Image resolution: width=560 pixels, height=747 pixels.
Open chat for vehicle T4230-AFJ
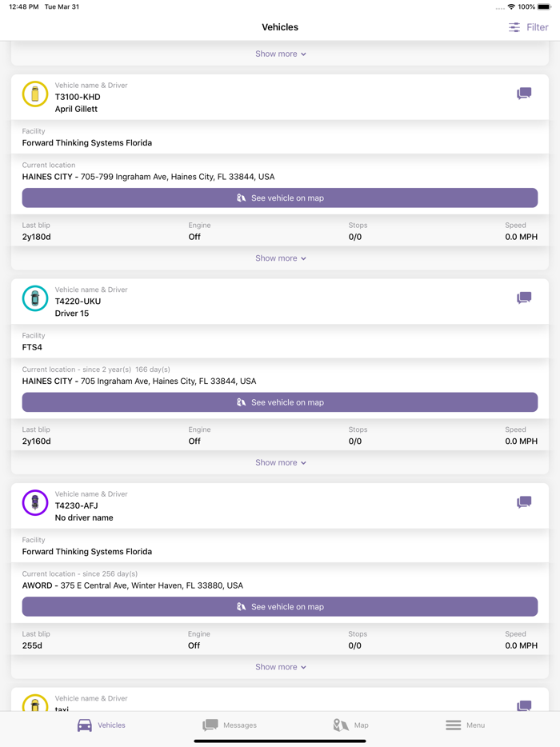point(524,502)
